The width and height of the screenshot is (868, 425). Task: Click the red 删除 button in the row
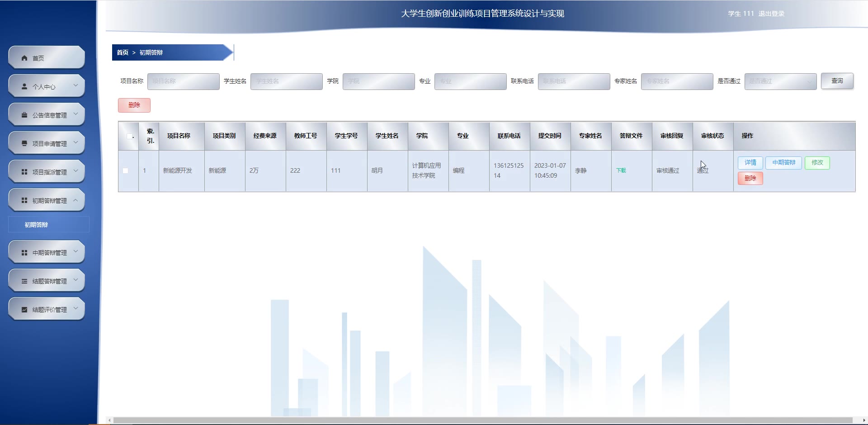pyautogui.click(x=750, y=178)
